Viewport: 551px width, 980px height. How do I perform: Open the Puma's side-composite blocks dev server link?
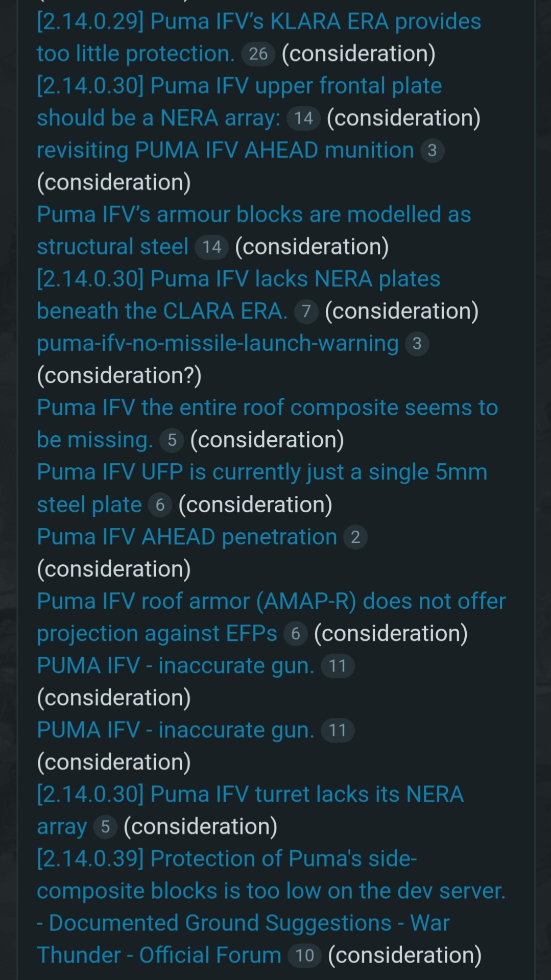[271, 891]
